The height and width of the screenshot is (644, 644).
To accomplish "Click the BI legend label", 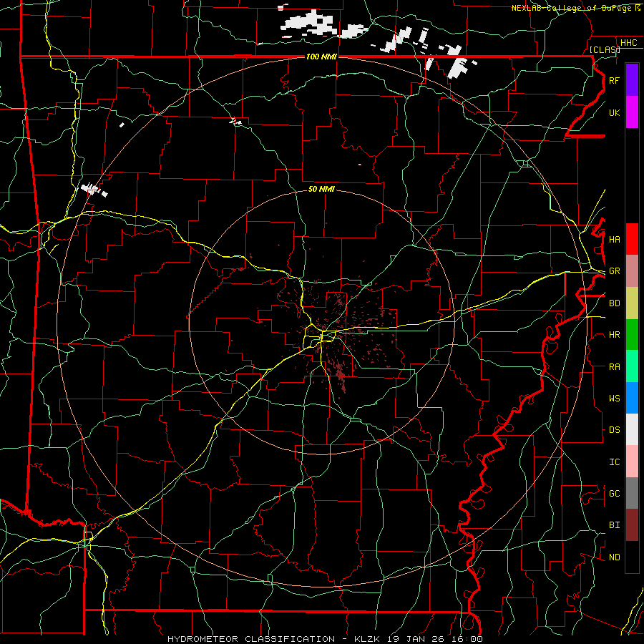I will (x=614, y=525).
